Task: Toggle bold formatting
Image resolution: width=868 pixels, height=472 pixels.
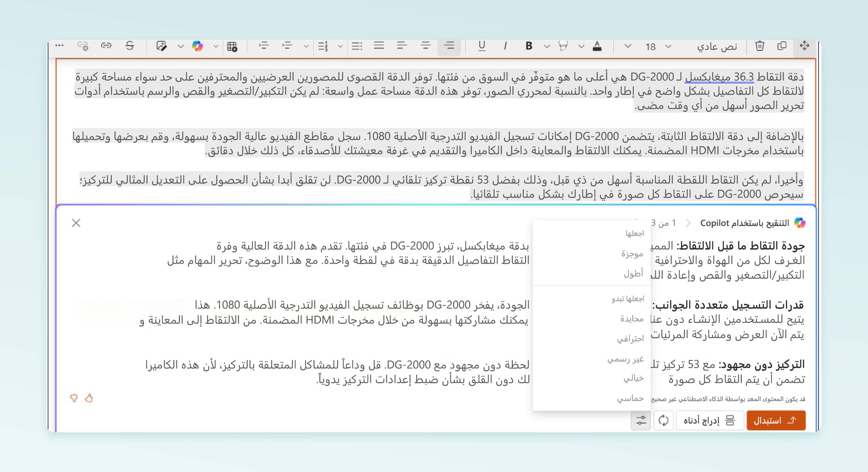Action: [529, 46]
